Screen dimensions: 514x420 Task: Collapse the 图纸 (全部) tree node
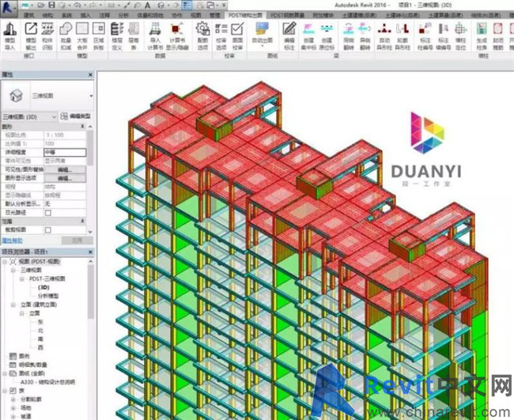[x=5, y=373]
